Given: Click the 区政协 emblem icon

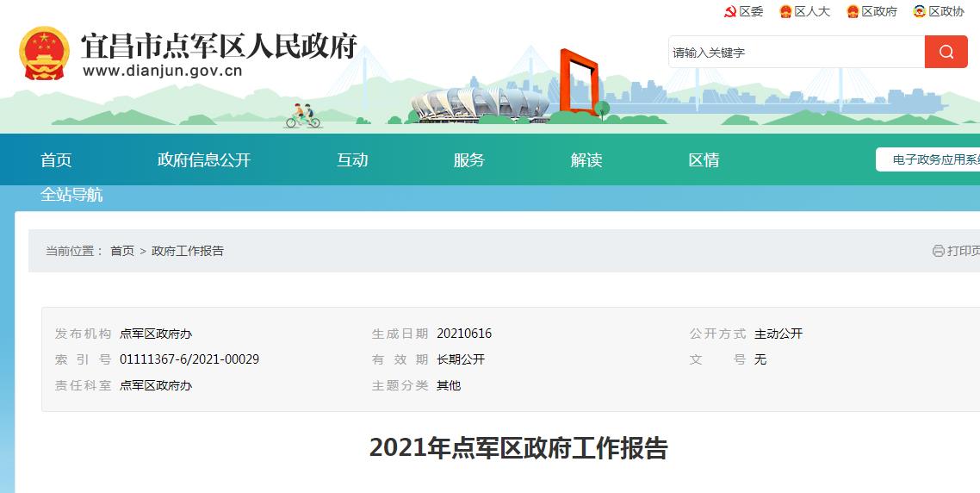Looking at the screenshot, I should [920, 11].
